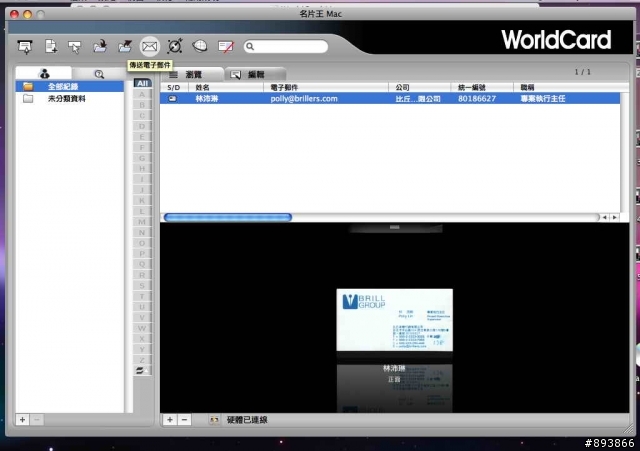The image size is (640, 451).
Task: Click the import folder icon with down arrow
Action: [100, 46]
